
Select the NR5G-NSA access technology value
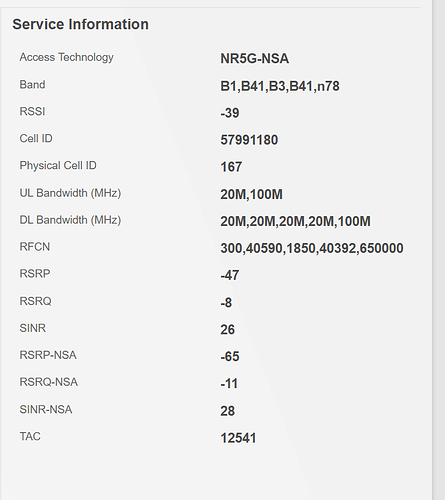[254, 59]
